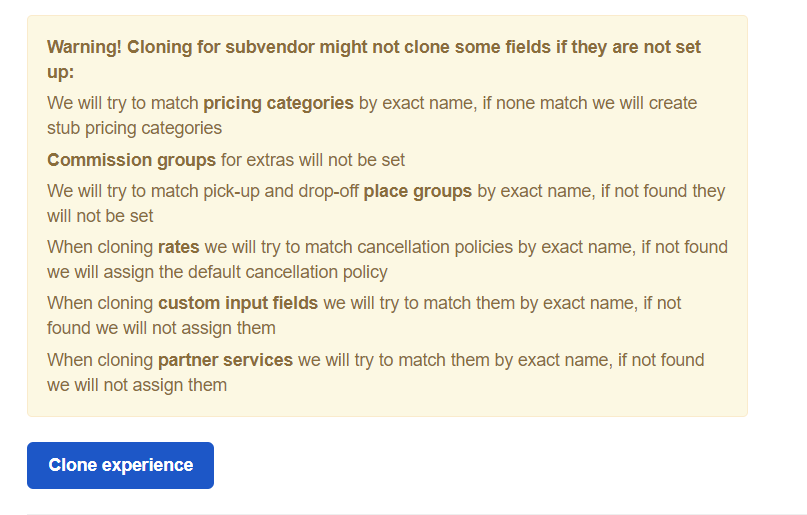This screenshot has height=515, width=807.
Task: Click the bold 'place groups' text
Action: click(x=417, y=191)
